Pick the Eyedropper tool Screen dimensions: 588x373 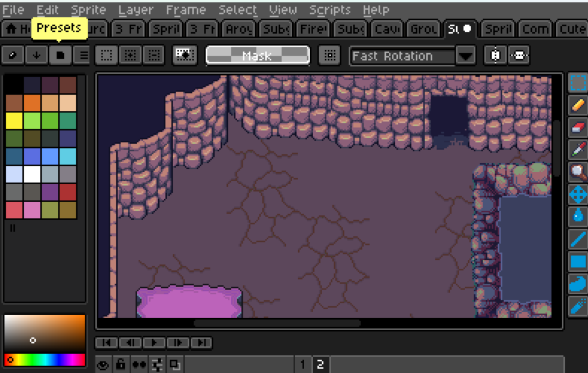[578, 150]
